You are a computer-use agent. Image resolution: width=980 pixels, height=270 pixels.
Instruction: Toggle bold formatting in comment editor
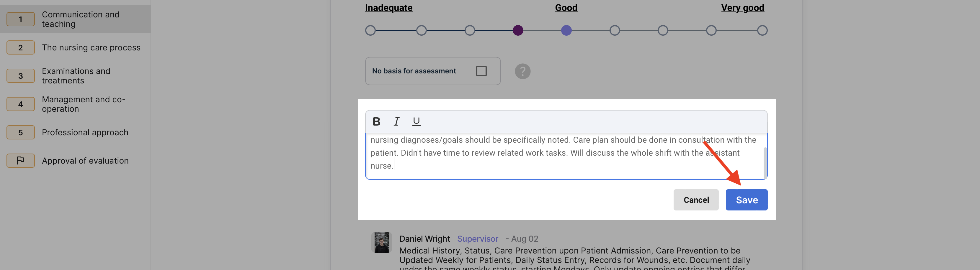[x=376, y=121]
